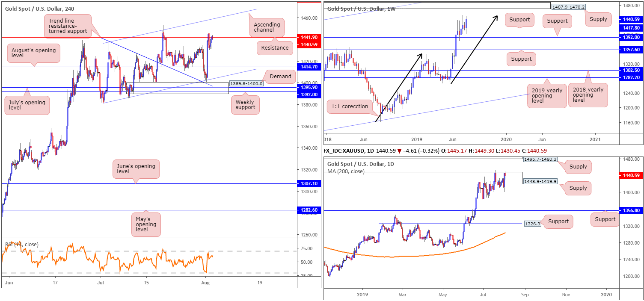Click the 1440.59 current price tag on daily chart
The width and height of the screenshot is (644, 301).
[x=631, y=175]
